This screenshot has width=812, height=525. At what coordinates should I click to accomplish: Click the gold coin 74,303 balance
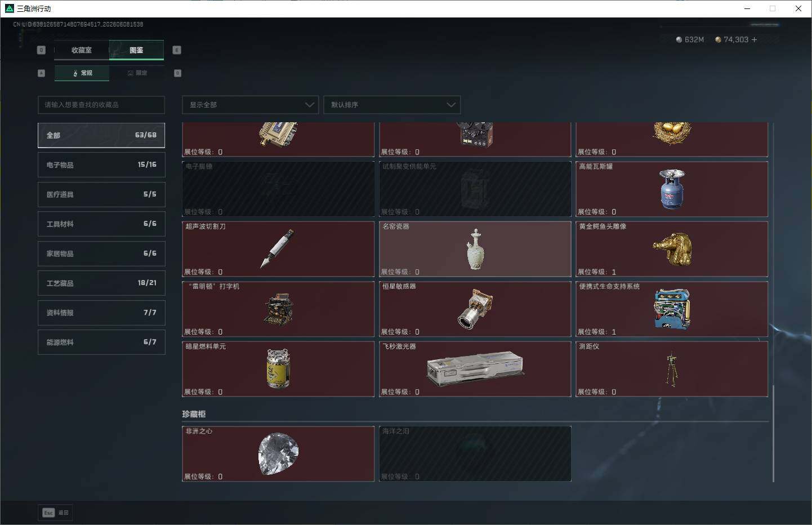click(731, 39)
